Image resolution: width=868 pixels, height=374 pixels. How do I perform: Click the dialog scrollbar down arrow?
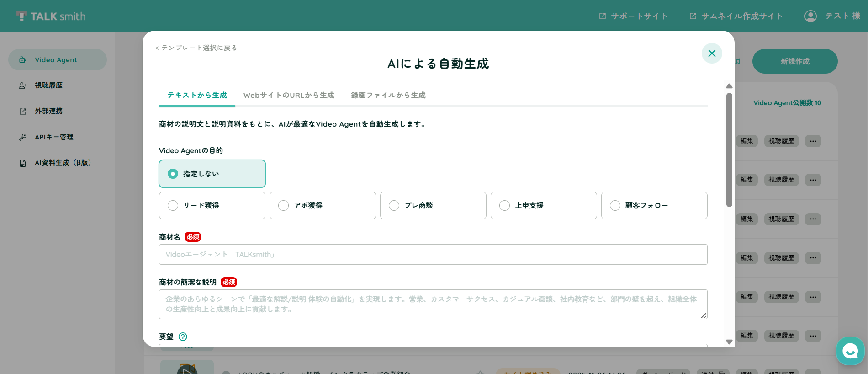pos(729,342)
